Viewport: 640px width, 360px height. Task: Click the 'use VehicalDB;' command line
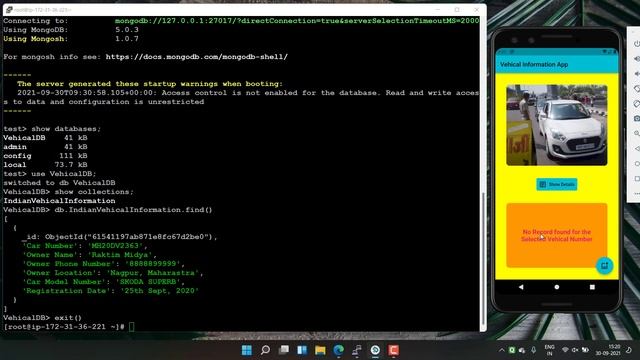click(x=50, y=173)
